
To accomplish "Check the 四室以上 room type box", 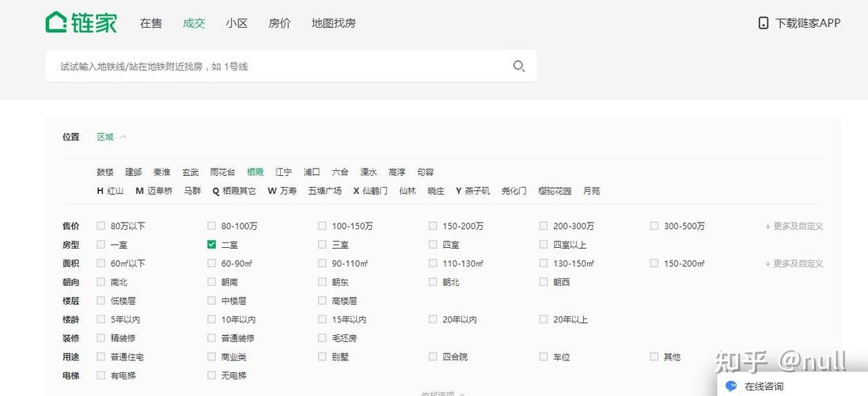I will [x=544, y=244].
